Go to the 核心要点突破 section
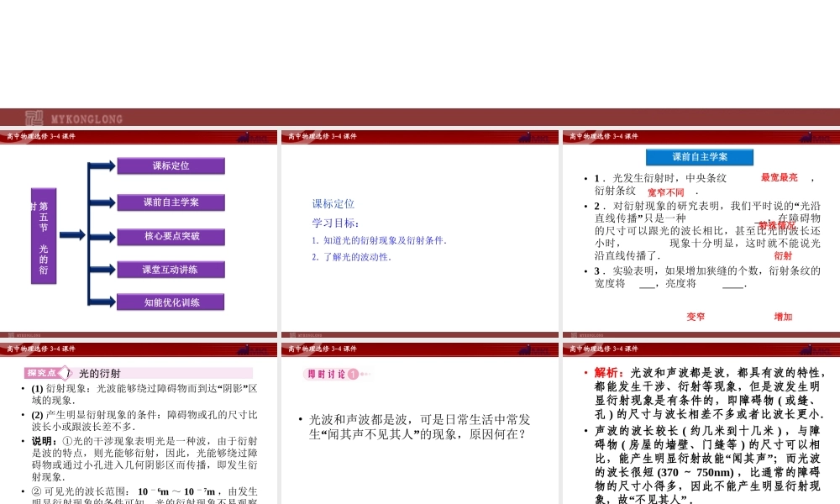The width and height of the screenshot is (840, 504). (171, 236)
